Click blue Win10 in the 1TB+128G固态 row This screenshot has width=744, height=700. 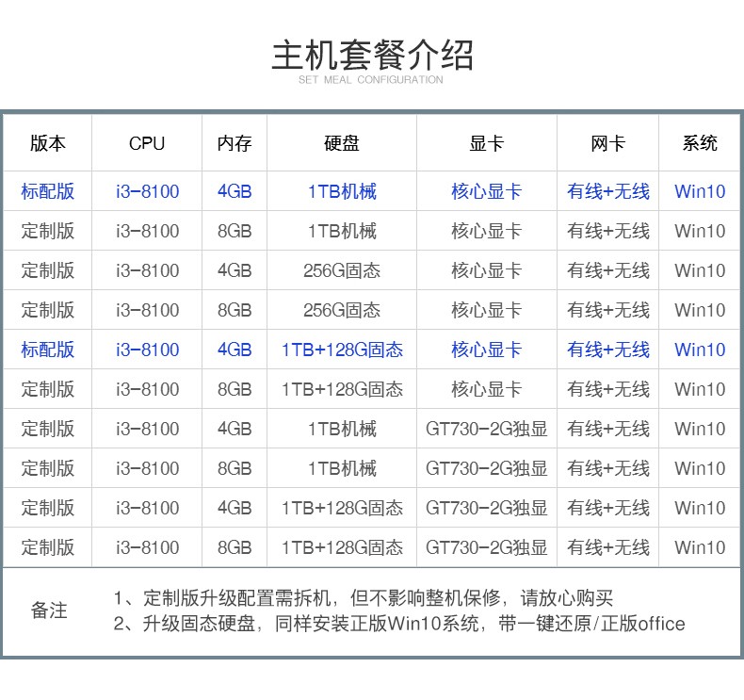(700, 350)
